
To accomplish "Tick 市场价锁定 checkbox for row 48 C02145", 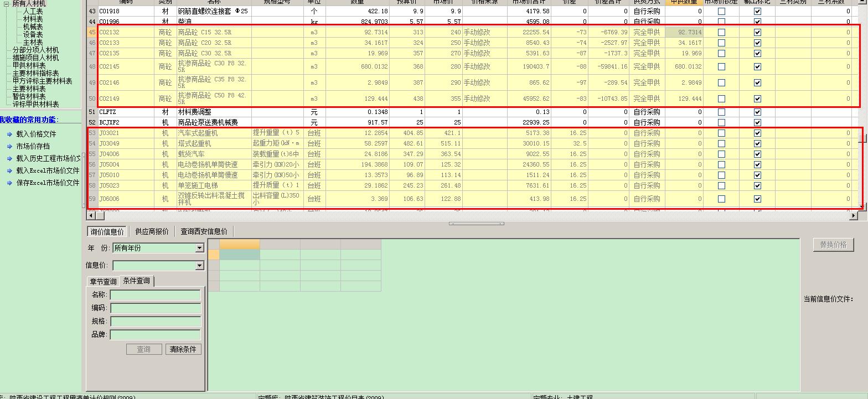I will pos(721,66).
